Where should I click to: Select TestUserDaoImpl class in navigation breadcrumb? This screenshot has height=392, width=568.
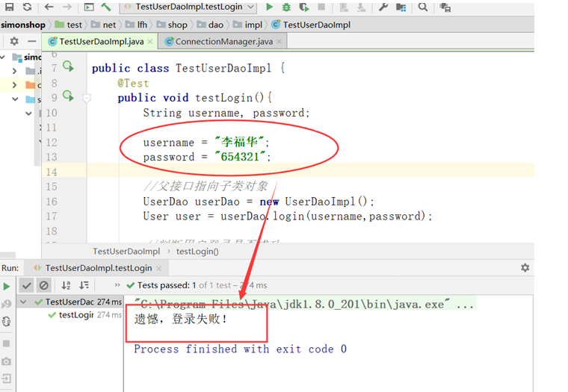click(311, 25)
